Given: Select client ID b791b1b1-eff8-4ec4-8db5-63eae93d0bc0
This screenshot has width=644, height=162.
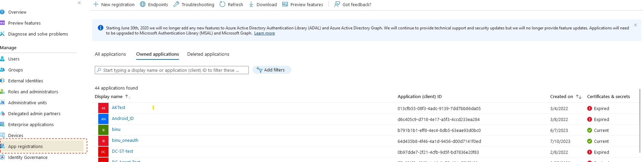Looking at the screenshot, I should pyautogui.click(x=439, y=131).
